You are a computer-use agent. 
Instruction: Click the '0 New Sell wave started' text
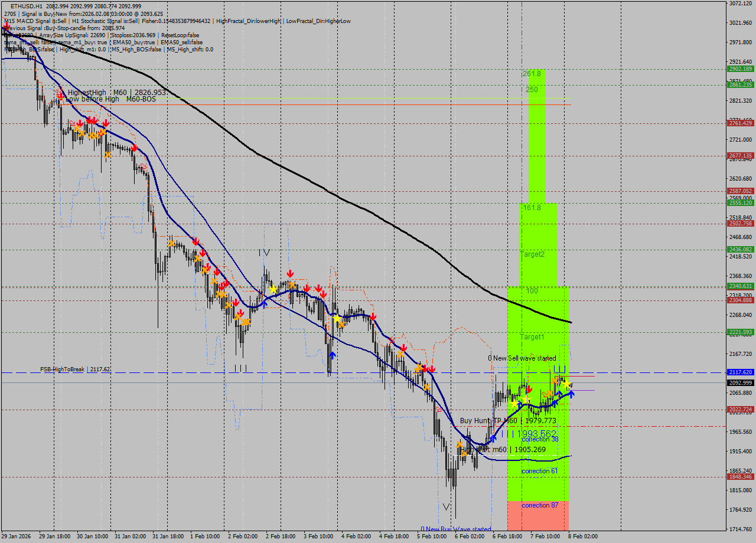click(522, 358)
